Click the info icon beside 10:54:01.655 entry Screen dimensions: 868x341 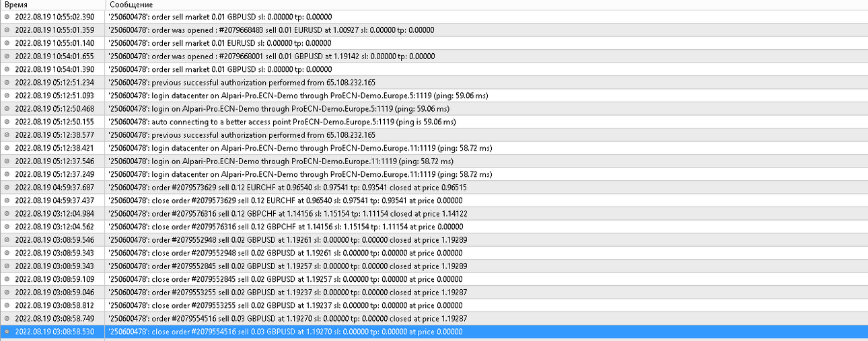click(7, 56)
